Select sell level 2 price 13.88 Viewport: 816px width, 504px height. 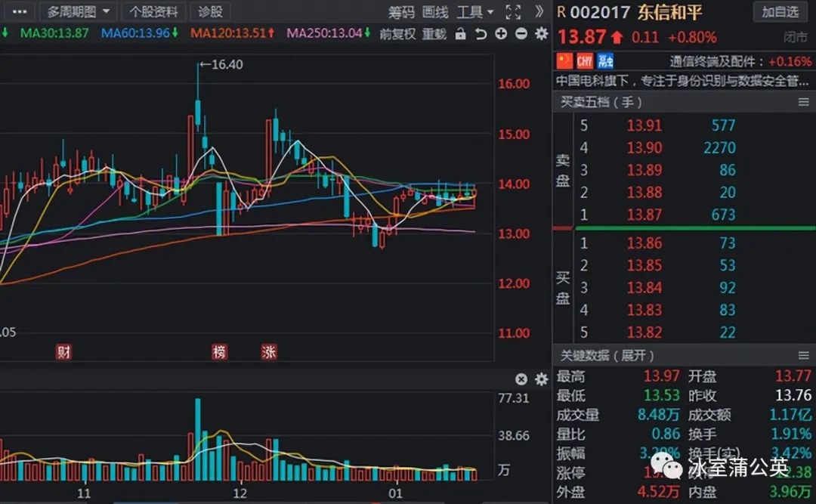click(x=644, y=193)
